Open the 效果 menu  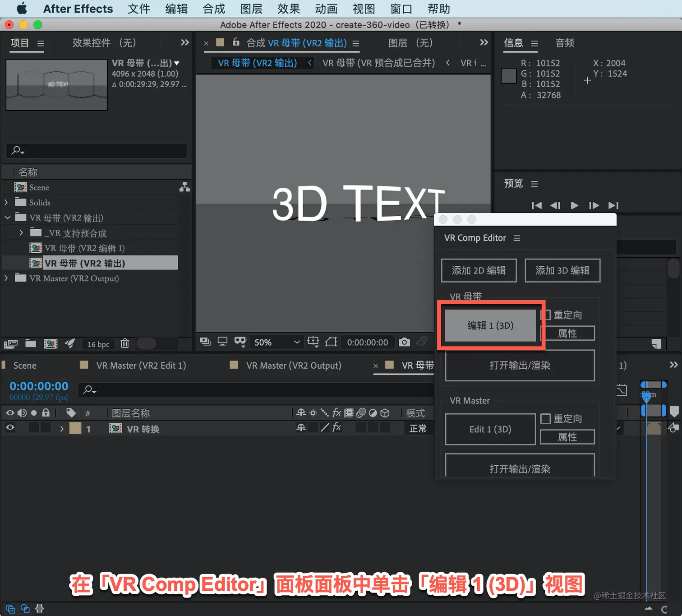pos(289,9)
